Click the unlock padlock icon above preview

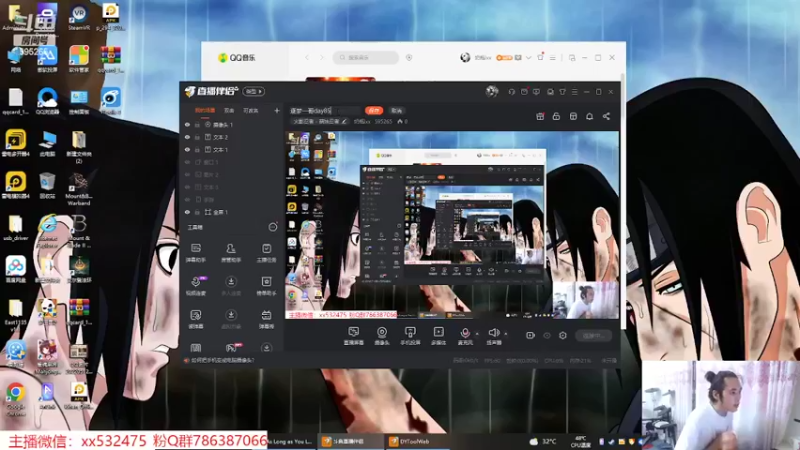click(x=556, y=116)
